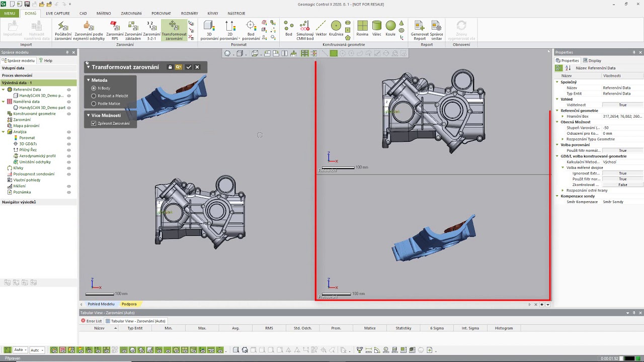Uncheck Zpřesnit Zarovnání checkbox
This screenshot has height=362, width=644.
[x=94, y=123]
